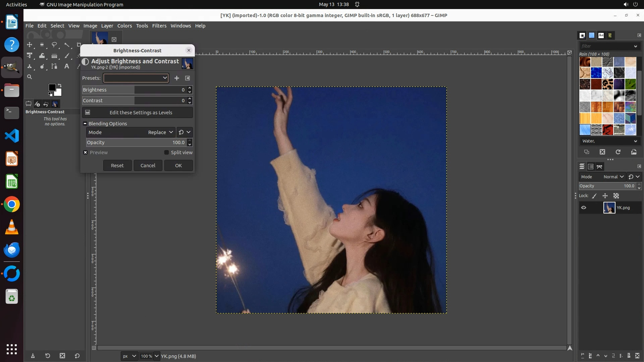Open the blending Mode Replace dropdown
Viewport: 644px width, 362px height.
click(x=160, y=132)
